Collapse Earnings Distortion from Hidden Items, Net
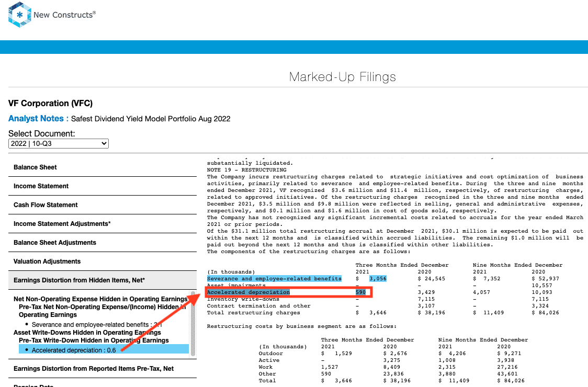588x387 pixels. point(103,280)
